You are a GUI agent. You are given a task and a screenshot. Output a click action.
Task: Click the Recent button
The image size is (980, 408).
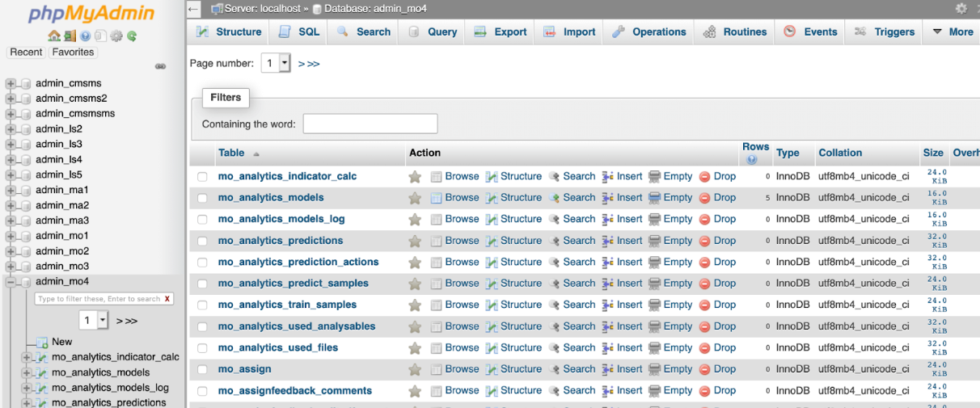tap(26, 53)
